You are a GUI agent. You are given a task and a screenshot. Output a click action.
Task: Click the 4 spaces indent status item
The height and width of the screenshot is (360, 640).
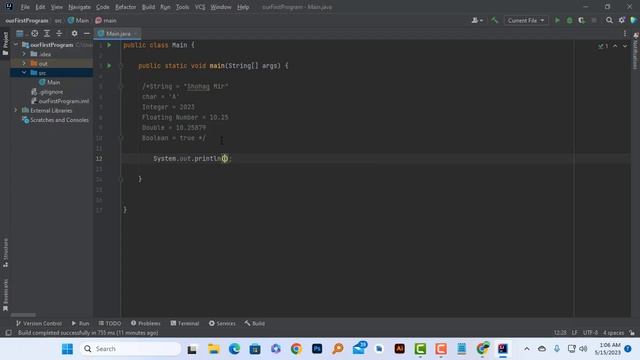(613, 333)
